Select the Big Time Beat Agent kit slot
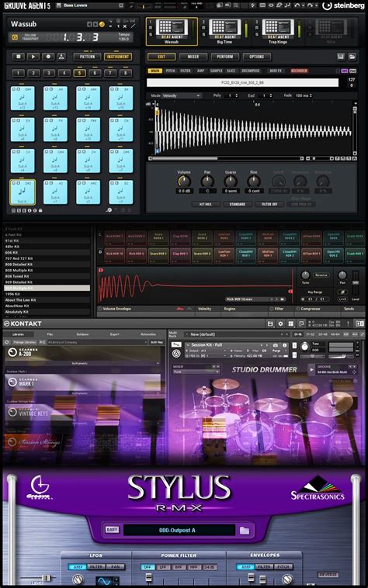Image resolution: width=368 pixels, height=588 pixels. coord(224,32)
